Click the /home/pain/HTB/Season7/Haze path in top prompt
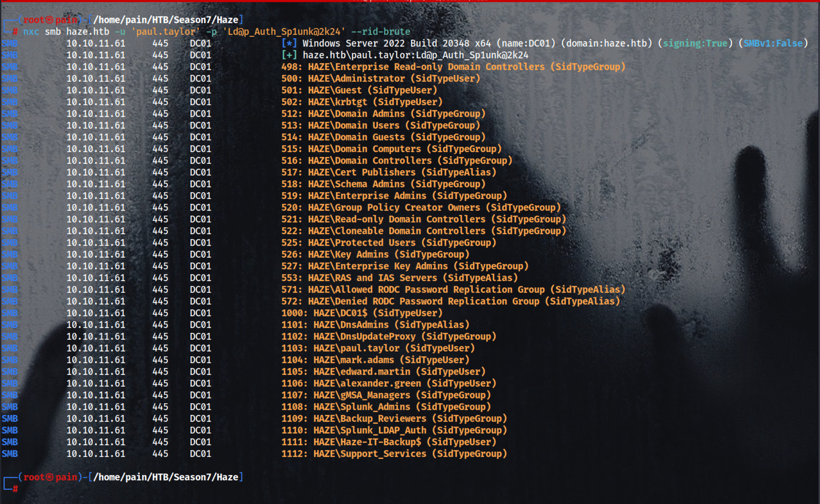The height and width of the screenshot is (504, 820). click(x=166, y=20)
